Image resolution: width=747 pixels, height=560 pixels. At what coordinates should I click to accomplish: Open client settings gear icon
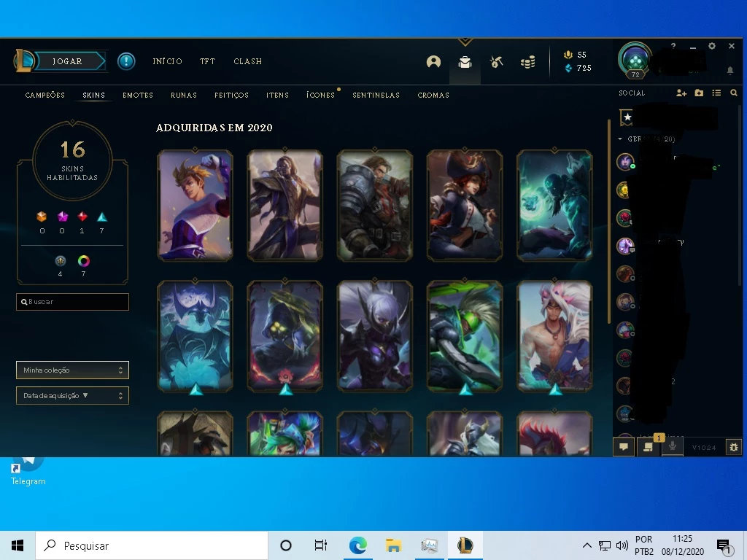(x=712, y=46)
